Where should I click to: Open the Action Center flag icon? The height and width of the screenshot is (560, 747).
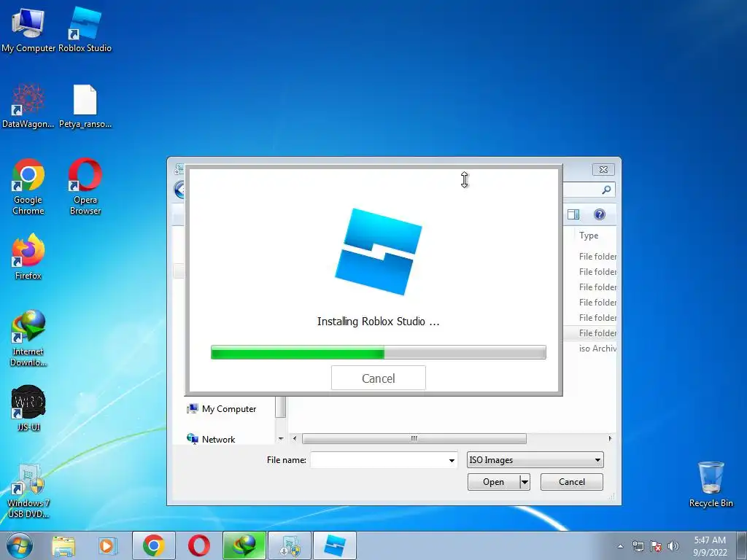[656, 546]
